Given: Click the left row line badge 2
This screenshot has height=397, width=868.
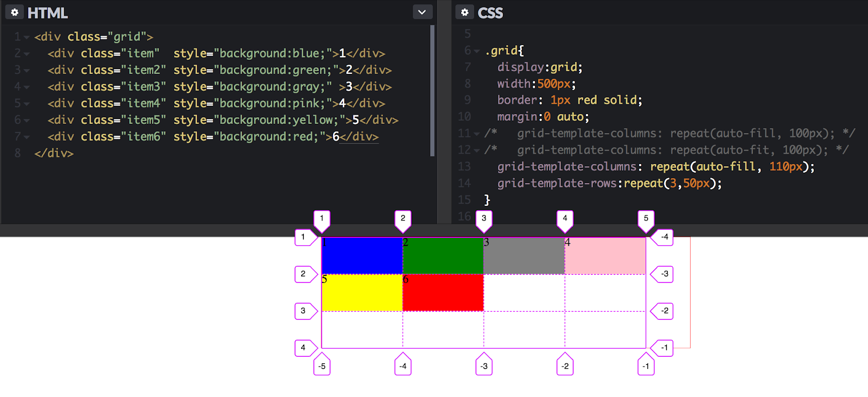Looking at the screenshot, I should coord(304,274).
